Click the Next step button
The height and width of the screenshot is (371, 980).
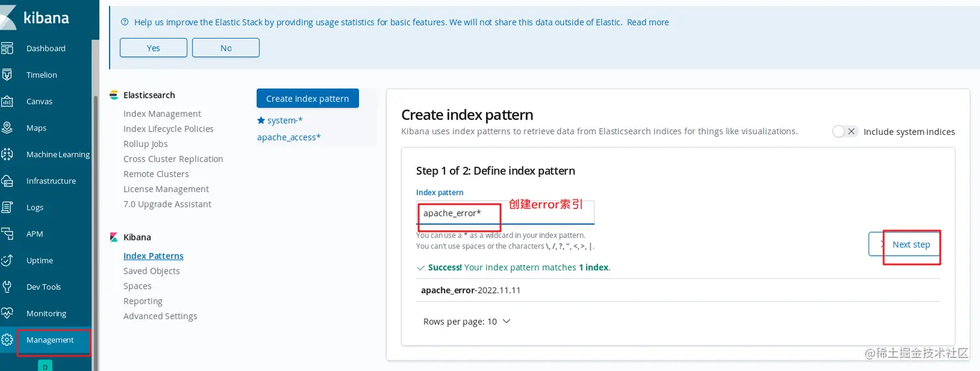904,245
